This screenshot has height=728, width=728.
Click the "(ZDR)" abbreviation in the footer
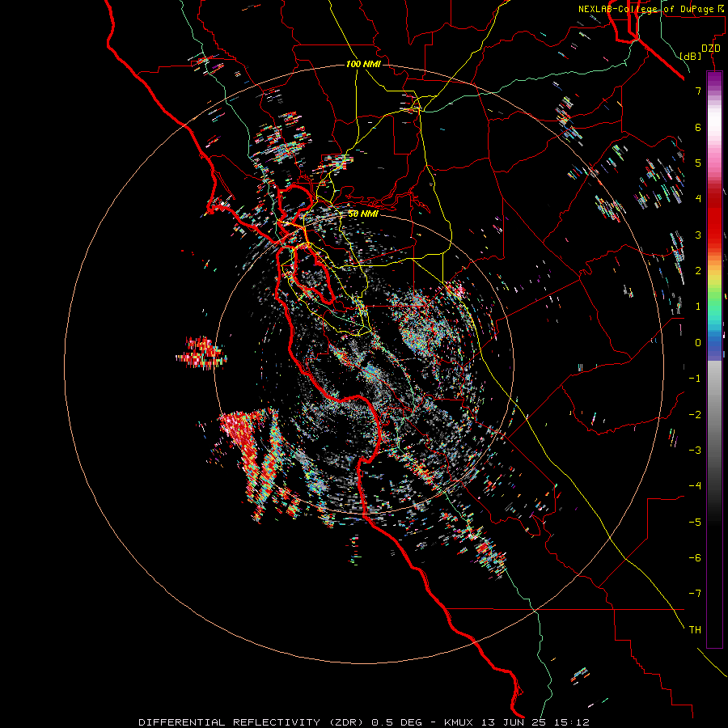346,722
